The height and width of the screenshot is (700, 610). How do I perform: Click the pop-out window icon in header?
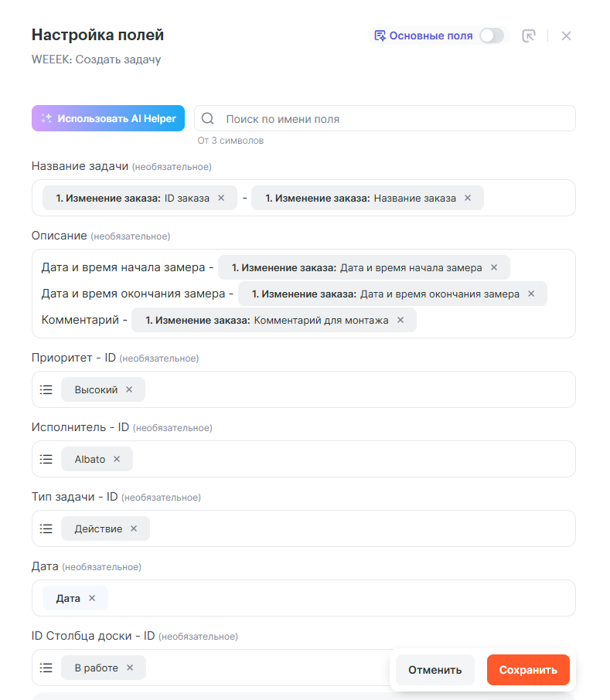click(x=529, y=36)
